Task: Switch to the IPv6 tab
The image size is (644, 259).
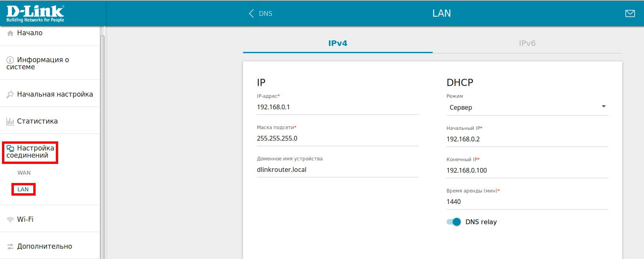Action: coord(527,44)
